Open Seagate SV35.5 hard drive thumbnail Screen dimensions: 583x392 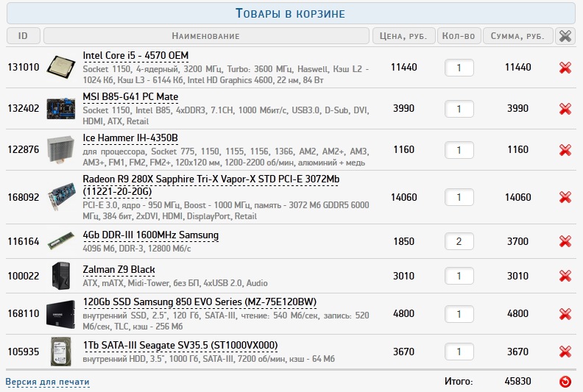tap(61, 351)
